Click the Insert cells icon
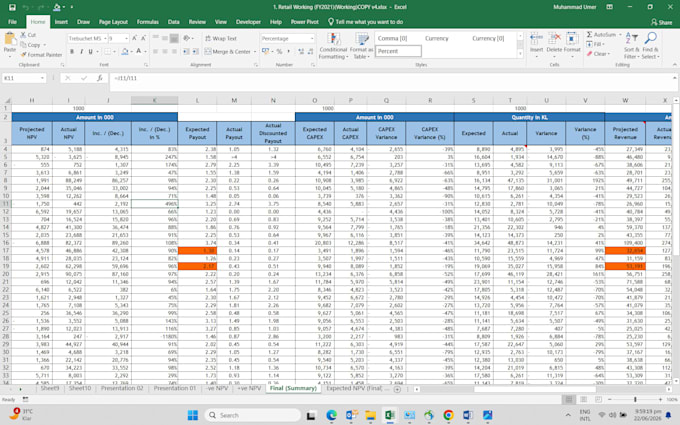This screenshot has width=680, height=425. (536, 39)
